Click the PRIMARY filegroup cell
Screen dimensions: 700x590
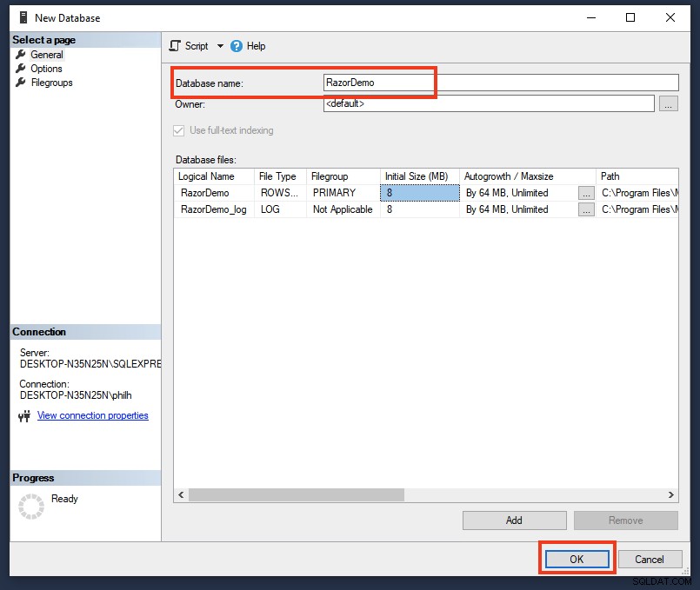coord(343,193)
